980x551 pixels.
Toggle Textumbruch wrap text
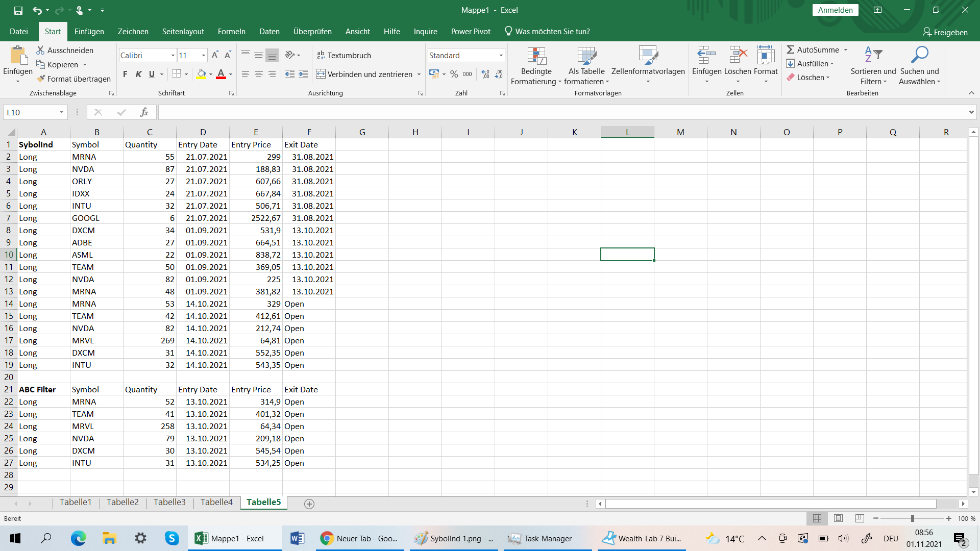tap(344, 55)
